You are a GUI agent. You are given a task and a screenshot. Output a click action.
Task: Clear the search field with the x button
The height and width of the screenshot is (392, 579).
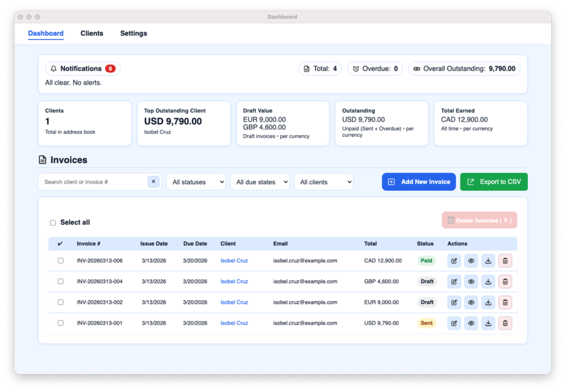tap(154, 182)
